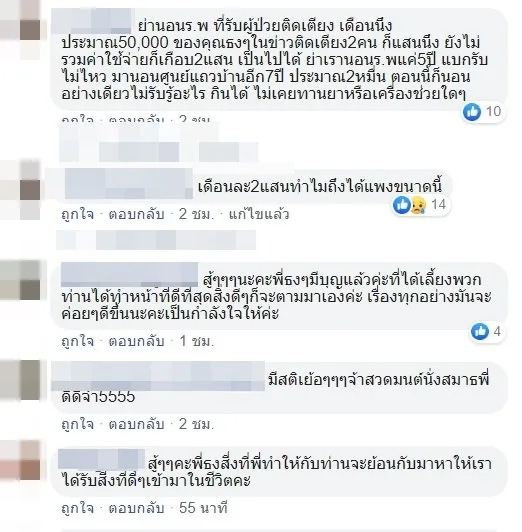
Task: Open the แก้ไขแล้ว edit history link
Action: coord(259,214)
